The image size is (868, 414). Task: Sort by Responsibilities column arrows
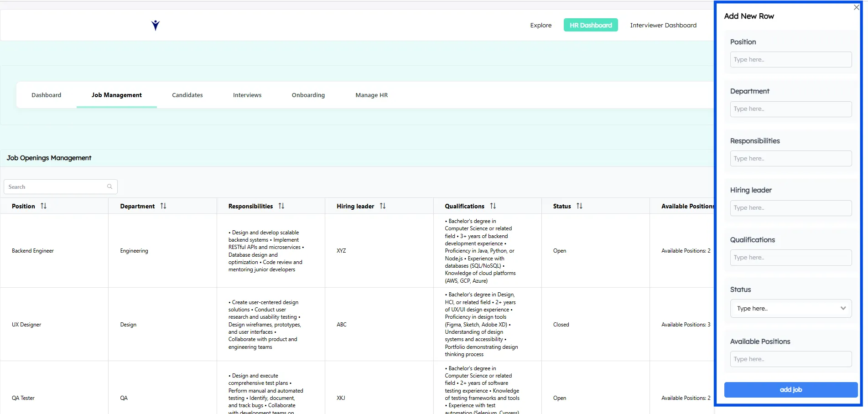(281, 206)
